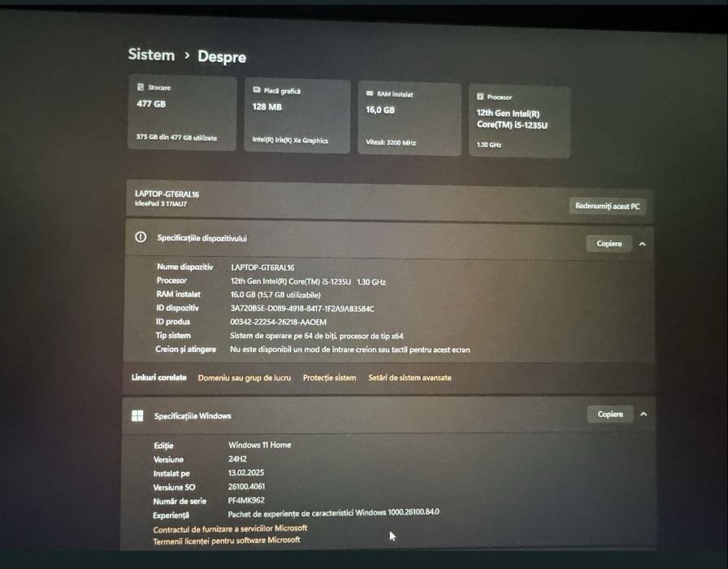Screen dimensions: 728x569
Task: Click the Stocare drive icon
Action: pyautogui.click(x=141, y=87)
